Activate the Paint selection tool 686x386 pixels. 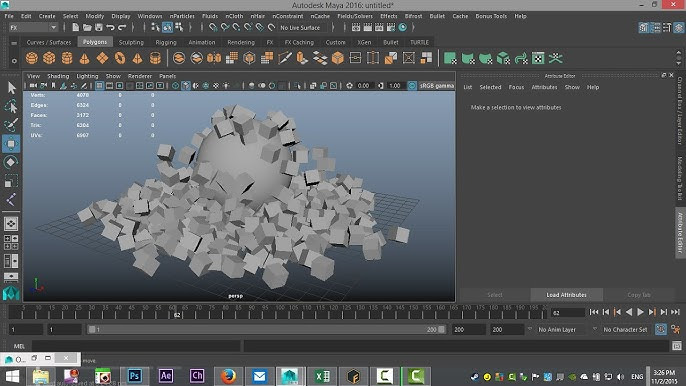pos(11,125)
